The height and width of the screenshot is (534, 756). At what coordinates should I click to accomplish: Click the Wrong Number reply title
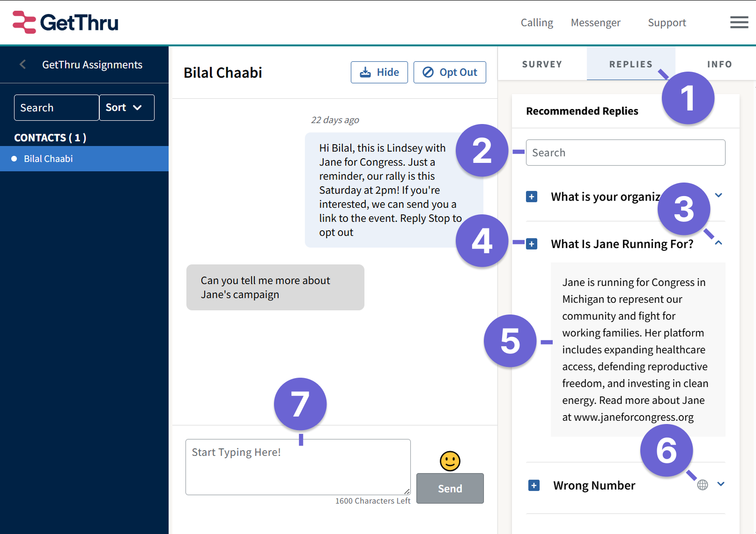tap(594, 485)
